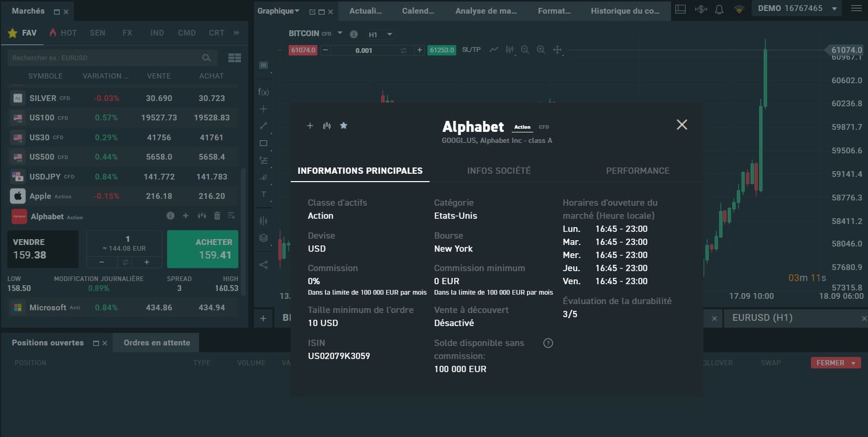Click the magnifier icon in market search

(x=206, y=58)
